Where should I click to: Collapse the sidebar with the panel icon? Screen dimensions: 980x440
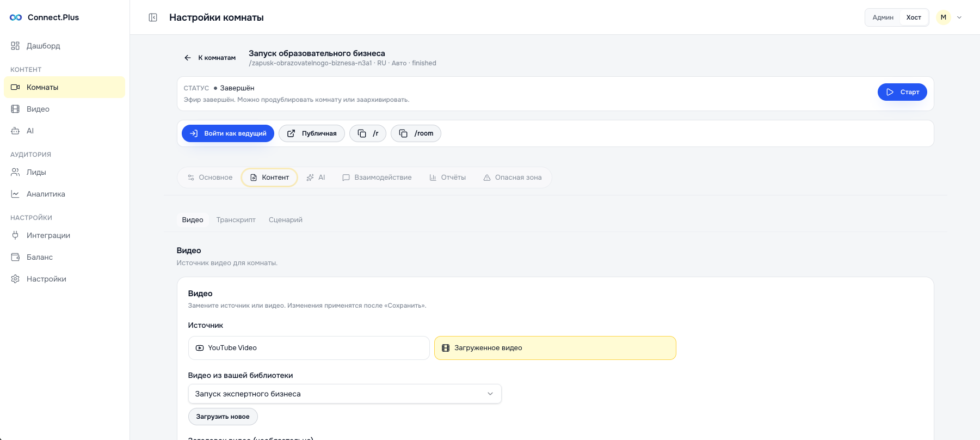[x=153, y=17]
